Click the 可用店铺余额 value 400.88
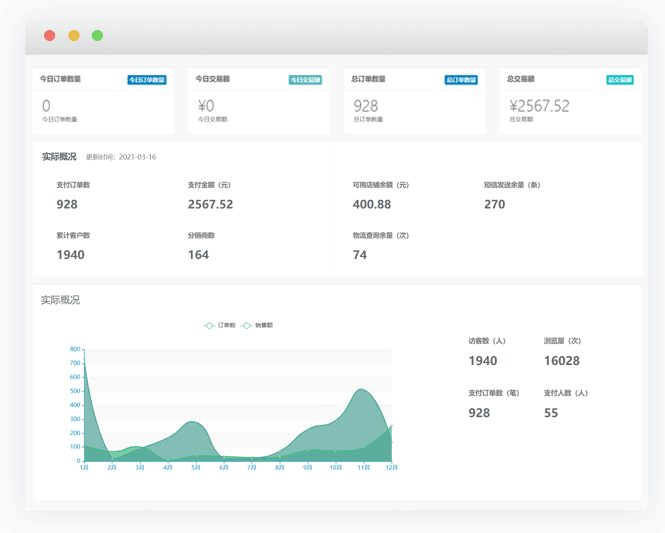This screenshot has width=665, height=533. (372, 204)
